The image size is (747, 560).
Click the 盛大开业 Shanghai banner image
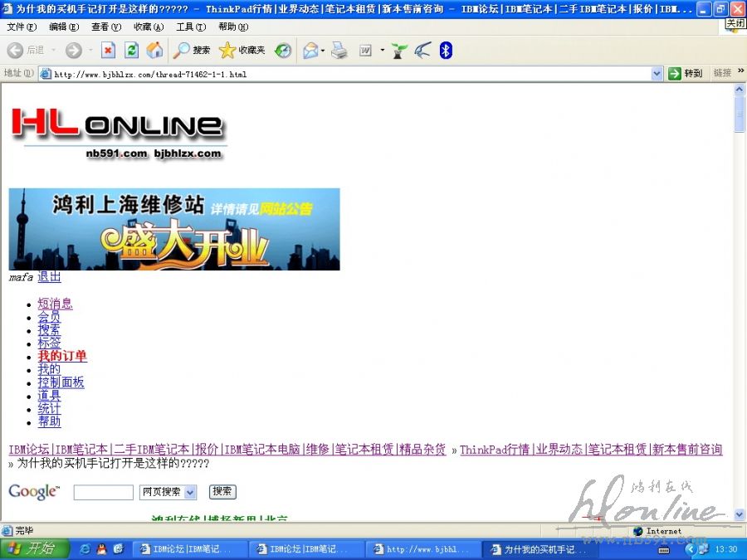[x=174, y=229]
